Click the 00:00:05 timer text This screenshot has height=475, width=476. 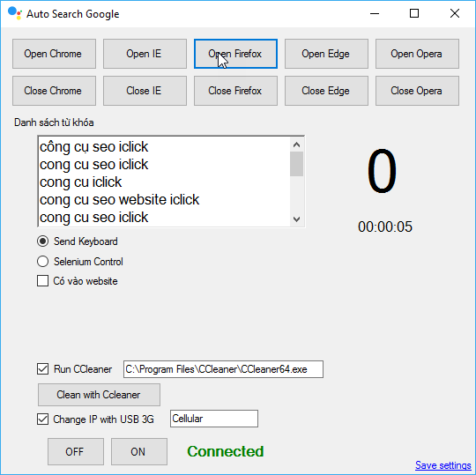tap(385, 226)
